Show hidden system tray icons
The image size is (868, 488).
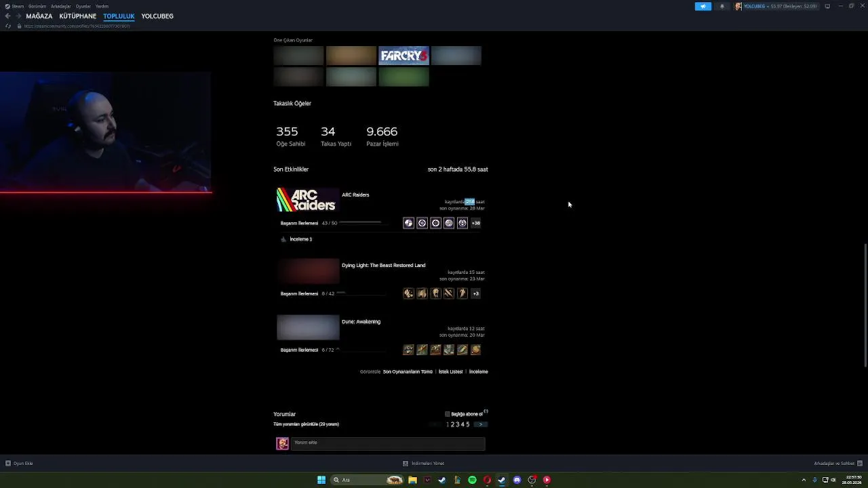tap(805, 480)
